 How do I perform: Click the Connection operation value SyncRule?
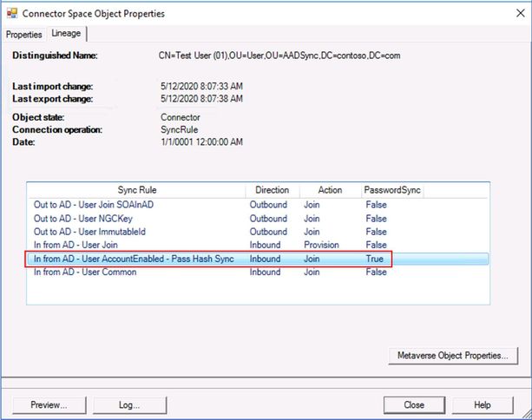pyautogui.click(x=179, y=129)
